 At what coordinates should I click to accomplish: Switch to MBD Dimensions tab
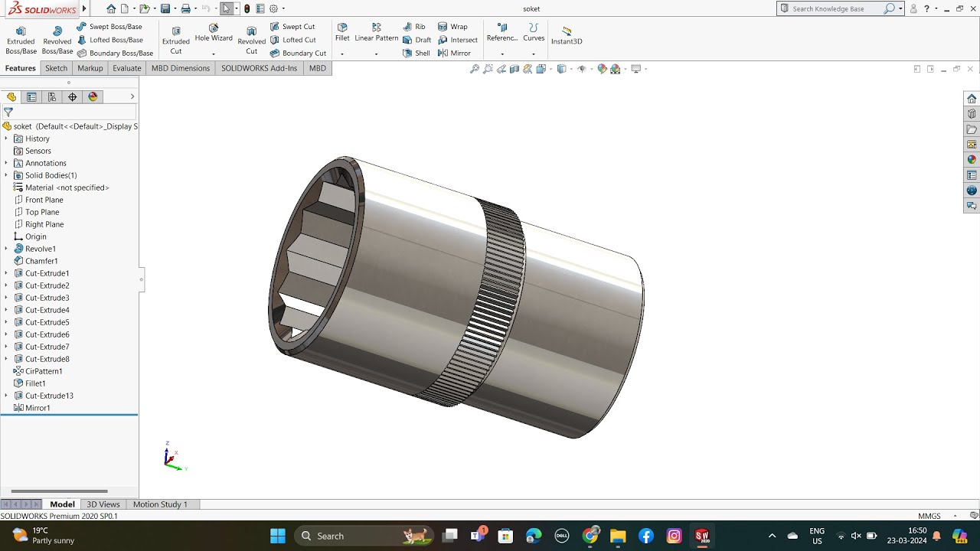(181, 68)
